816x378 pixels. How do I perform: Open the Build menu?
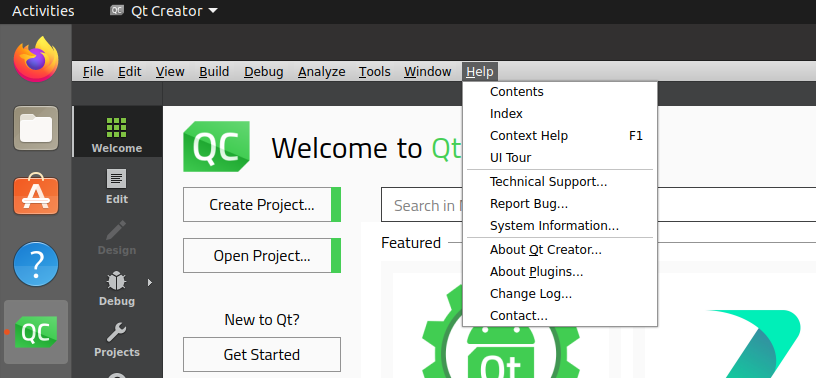tap(214, 72)
